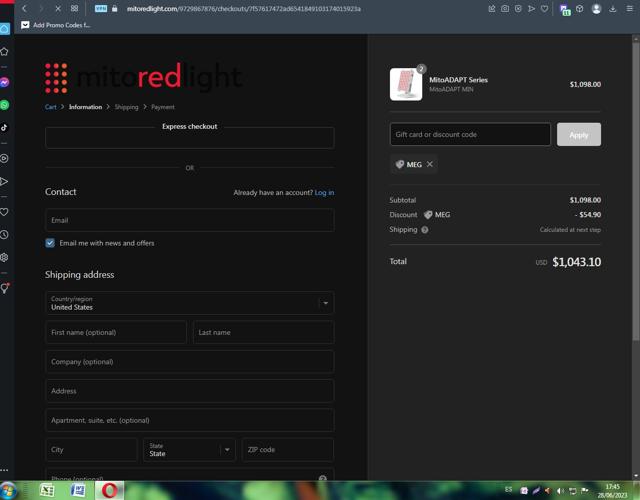Image resolution: width=640 pixels, height=500 pixels.
Task: Open the extensions cube icon
Action: 580,9
